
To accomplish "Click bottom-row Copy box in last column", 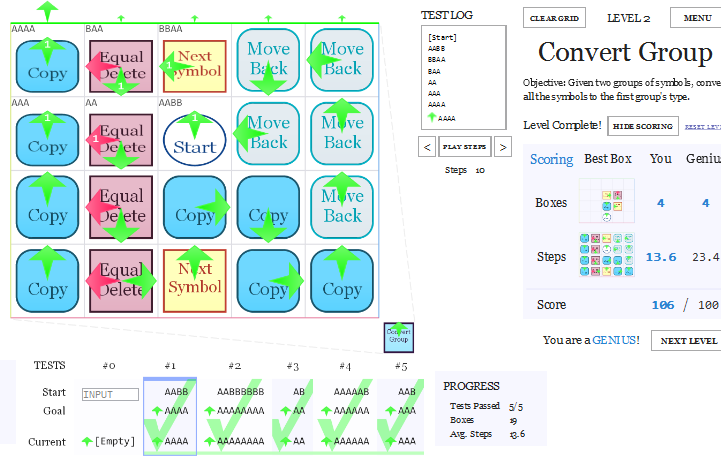I will click(342, 281).
